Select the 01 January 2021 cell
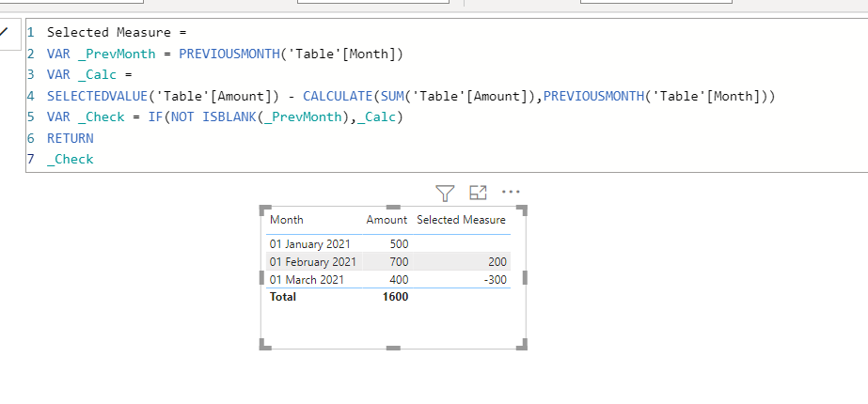This screenshot has height=404, width=868. [310, 244]
